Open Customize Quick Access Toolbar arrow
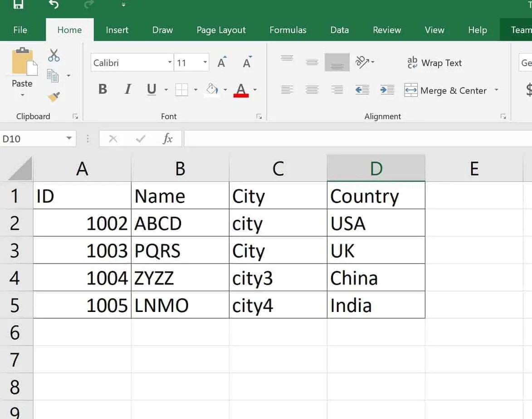 [x=123, y=5]
